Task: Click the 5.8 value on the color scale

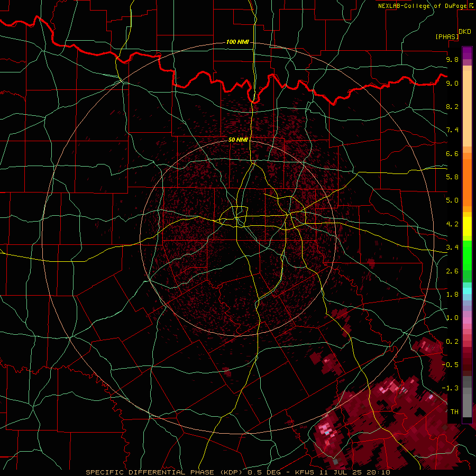Action: coord(452,177)
